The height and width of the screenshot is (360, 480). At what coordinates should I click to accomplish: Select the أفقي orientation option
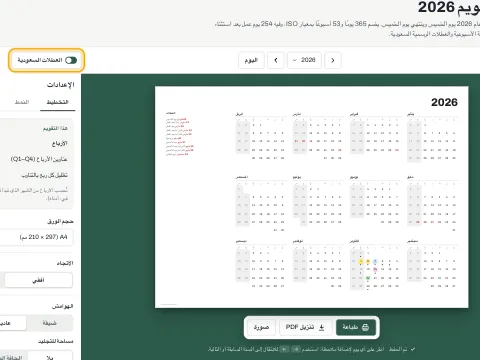click(x=38, y=280)
